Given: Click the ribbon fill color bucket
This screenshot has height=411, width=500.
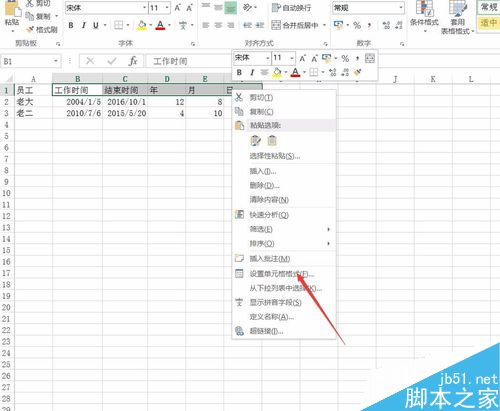Looking at the screenshot, I should (x=142, y=25).
